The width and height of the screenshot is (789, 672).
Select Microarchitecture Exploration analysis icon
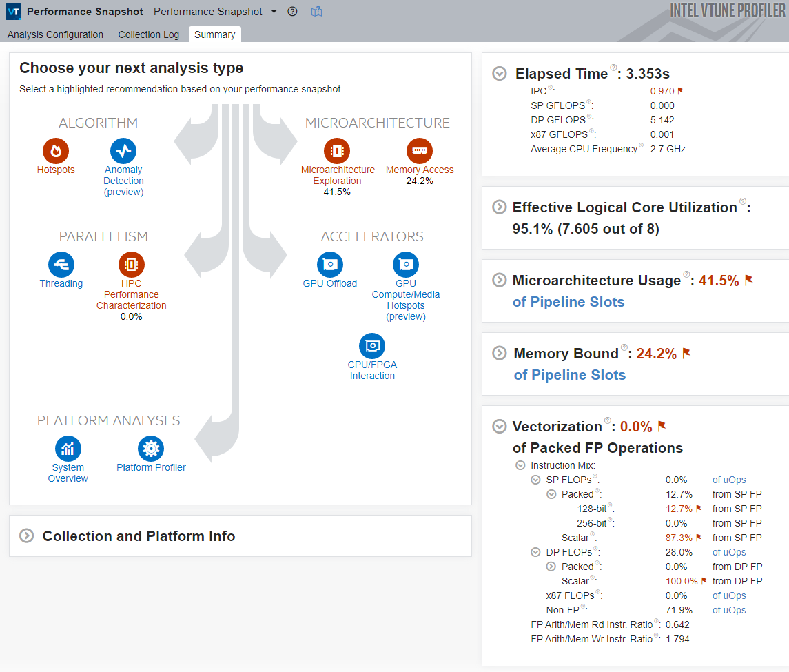[337, 151]
